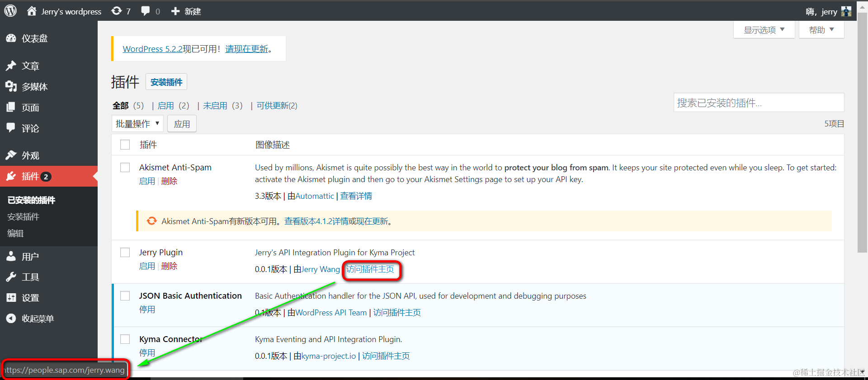Delete Jerry Plugin via 删除 link
868x380 pixels.
click(169, 266)
